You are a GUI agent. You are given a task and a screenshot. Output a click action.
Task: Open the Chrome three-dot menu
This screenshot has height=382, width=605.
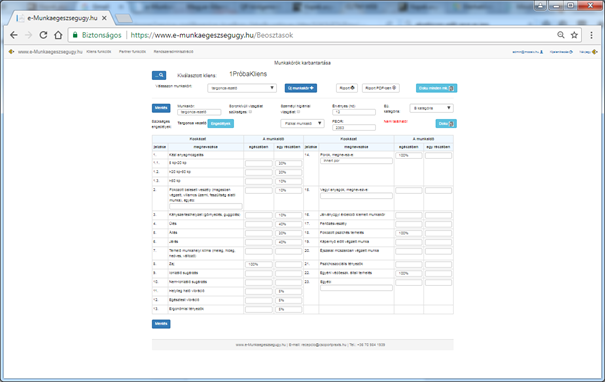point(591,35)
